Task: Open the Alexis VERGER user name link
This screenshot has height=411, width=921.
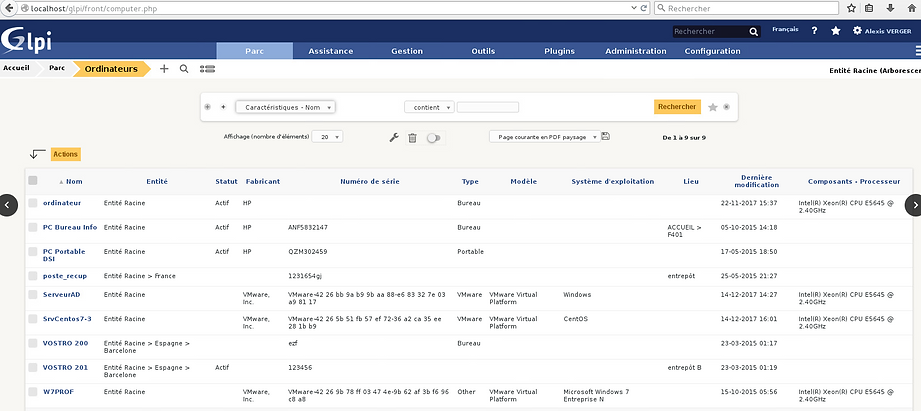Action: point(888,31)
